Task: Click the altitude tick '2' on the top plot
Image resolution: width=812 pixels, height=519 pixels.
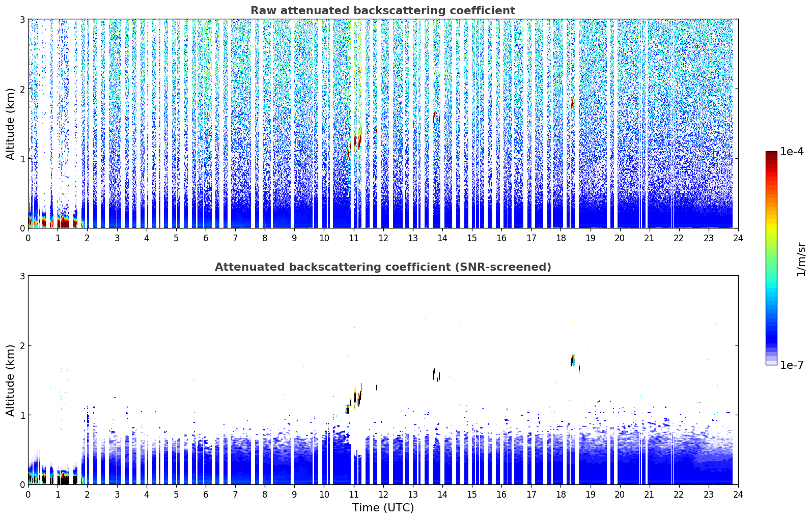Action: 22,89
